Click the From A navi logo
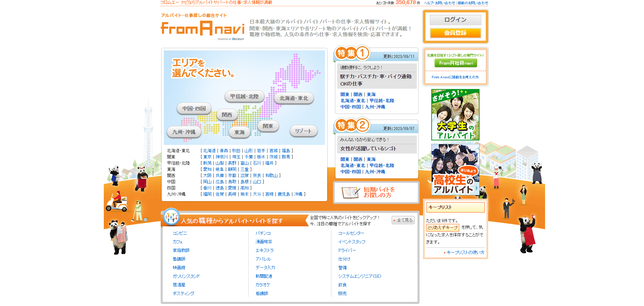644x306 pixels. click(x=203, y=29)
